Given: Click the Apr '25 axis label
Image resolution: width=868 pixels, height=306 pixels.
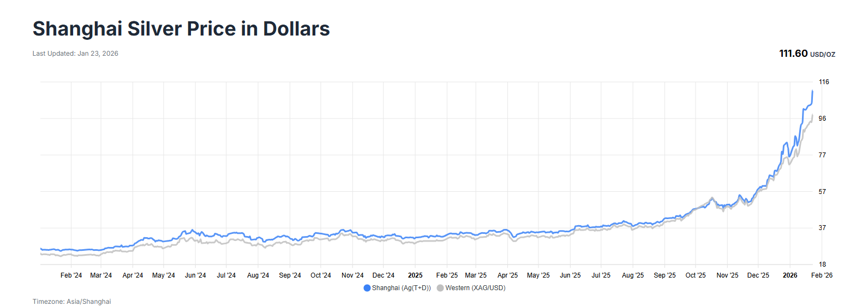Looking at the screenshot, I should [x=507, y=275].
